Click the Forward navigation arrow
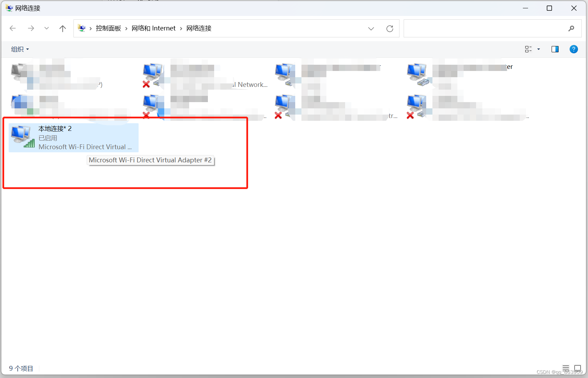The width and height of the screenshot is (588, 378). pos(31,28)
